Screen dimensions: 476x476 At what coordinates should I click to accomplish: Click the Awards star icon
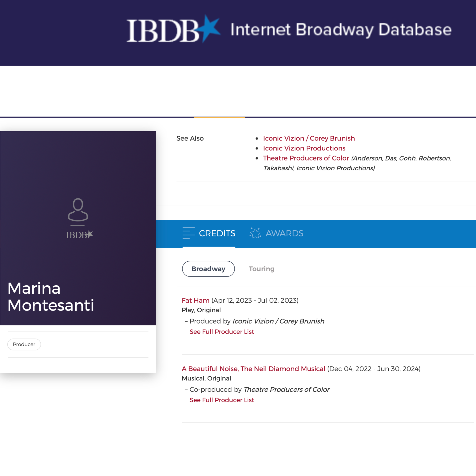point(255,233)
